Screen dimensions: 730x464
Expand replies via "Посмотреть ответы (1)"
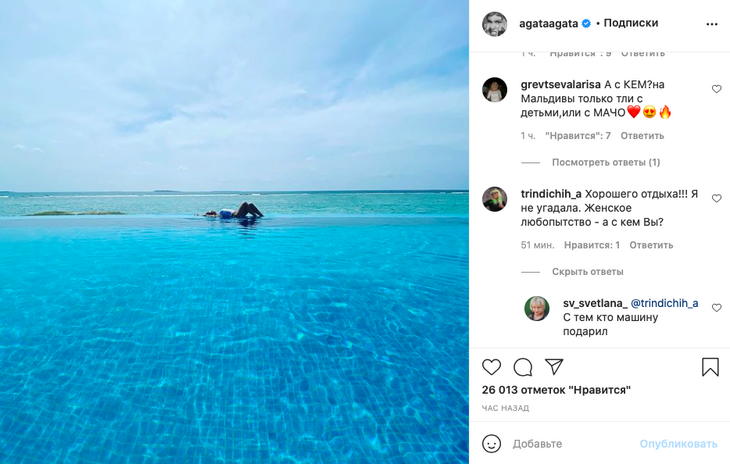coord(606,162)
